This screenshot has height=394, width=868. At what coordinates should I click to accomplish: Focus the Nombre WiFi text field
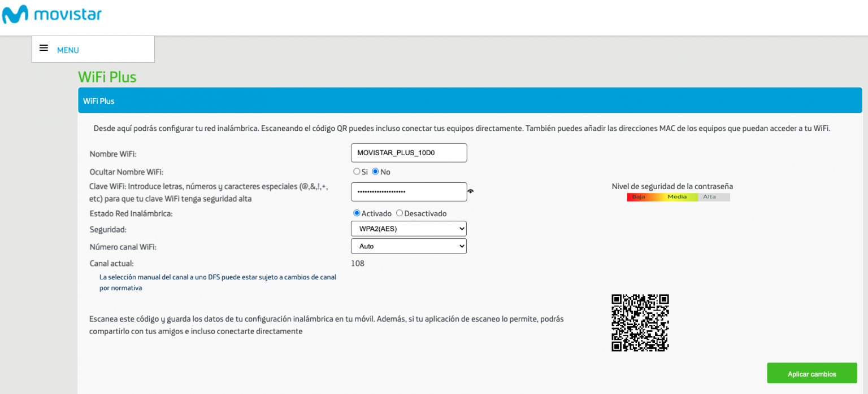[409, 152]
